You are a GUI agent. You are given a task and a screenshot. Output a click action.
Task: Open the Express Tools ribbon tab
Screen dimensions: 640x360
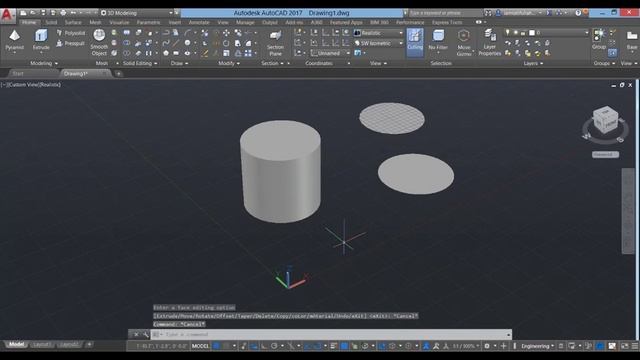coord(447,22)
